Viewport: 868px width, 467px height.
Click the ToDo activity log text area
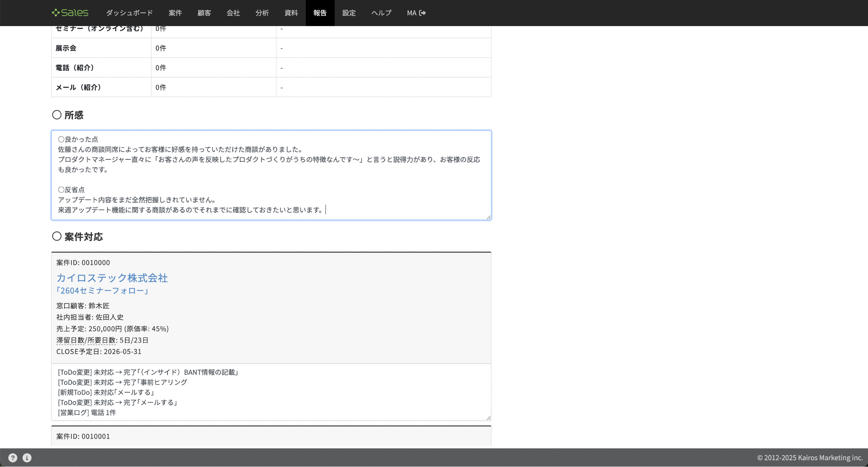(271, 392)
